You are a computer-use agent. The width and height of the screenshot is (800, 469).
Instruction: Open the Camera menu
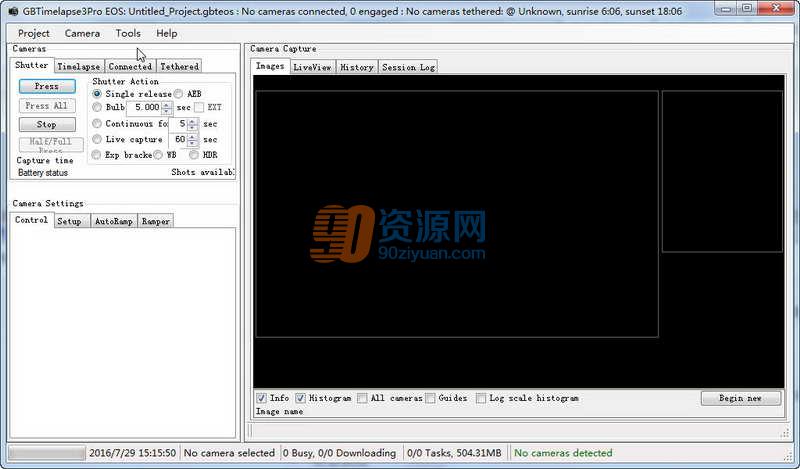click(82, 33)
